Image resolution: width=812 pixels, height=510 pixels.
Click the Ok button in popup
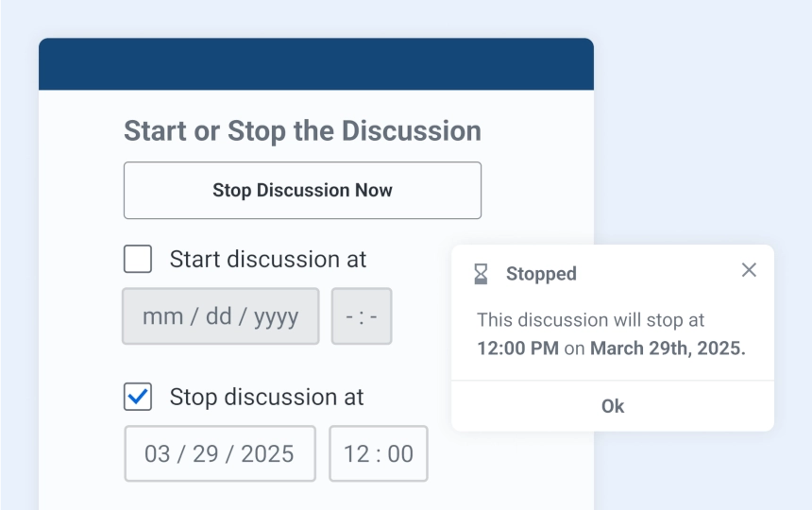613,406
